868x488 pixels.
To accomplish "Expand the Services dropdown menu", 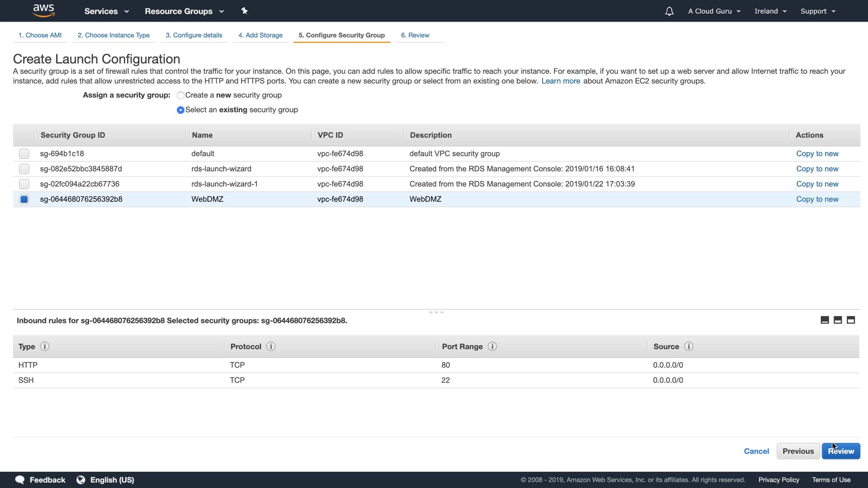I will point(106,11).
